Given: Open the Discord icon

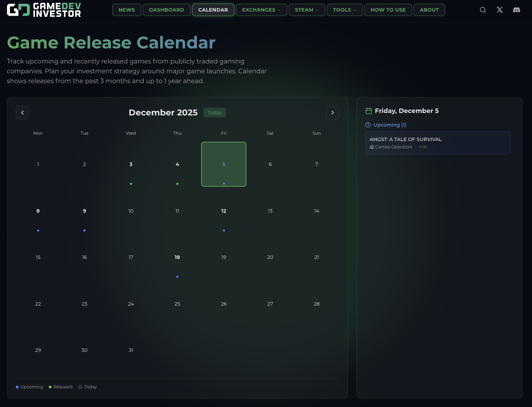Looking at the screenshot, I should tap(517, 10).
